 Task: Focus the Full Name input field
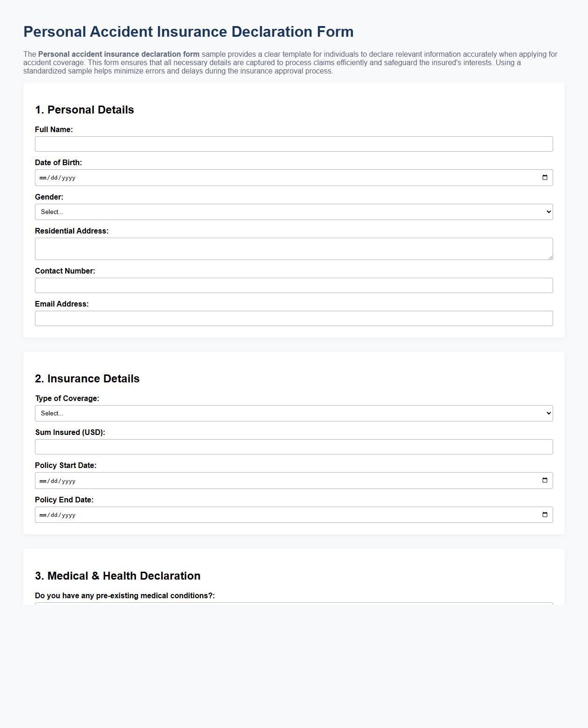(x=293, y=144)
